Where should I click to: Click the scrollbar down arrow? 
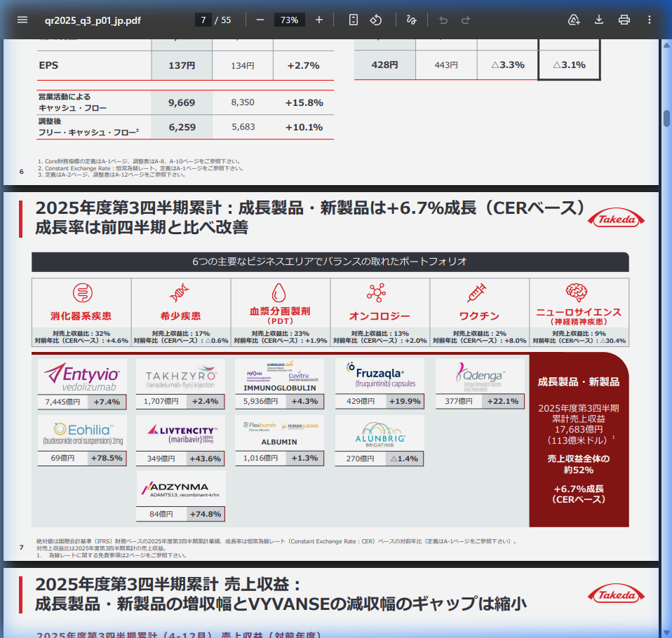(x=666, y=632)
